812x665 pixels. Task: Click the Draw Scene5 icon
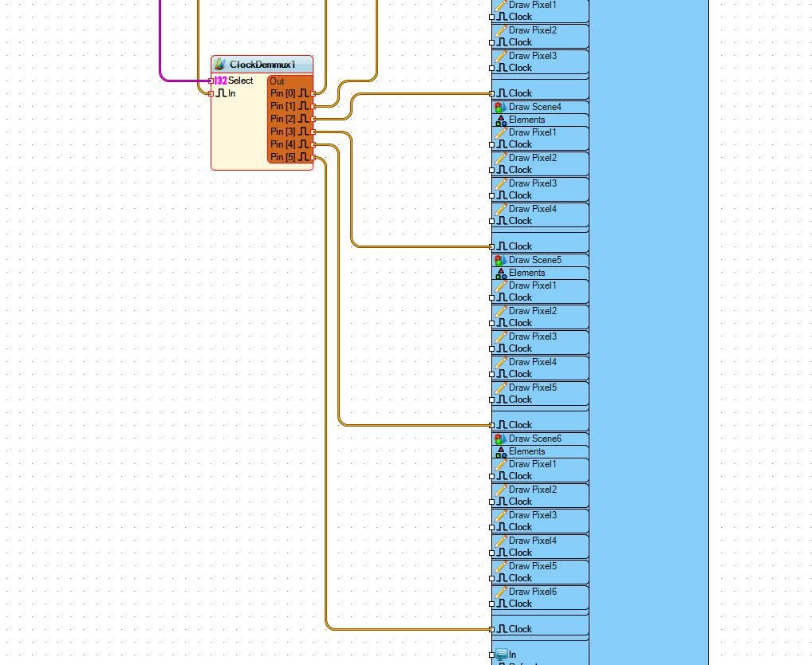pos(500,260)
